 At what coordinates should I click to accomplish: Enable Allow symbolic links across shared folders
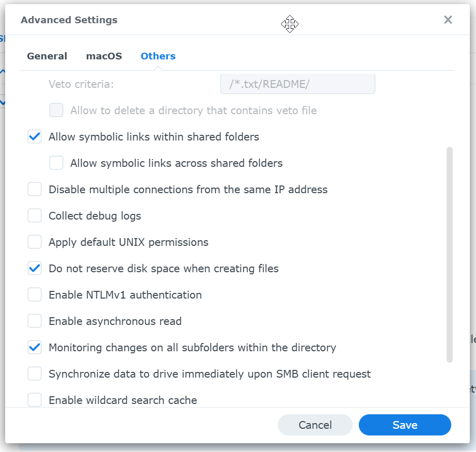(56, 163)
